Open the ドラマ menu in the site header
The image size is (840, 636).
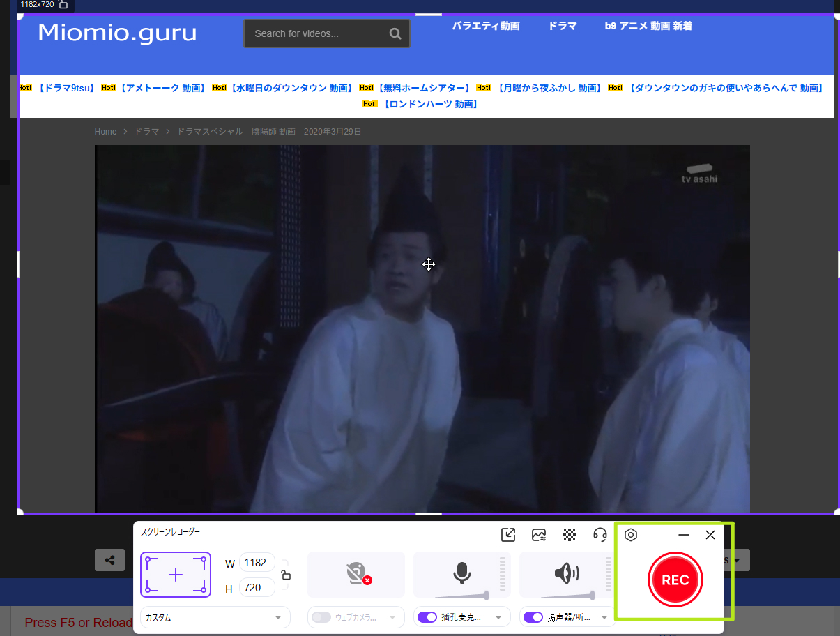[562, 26]
